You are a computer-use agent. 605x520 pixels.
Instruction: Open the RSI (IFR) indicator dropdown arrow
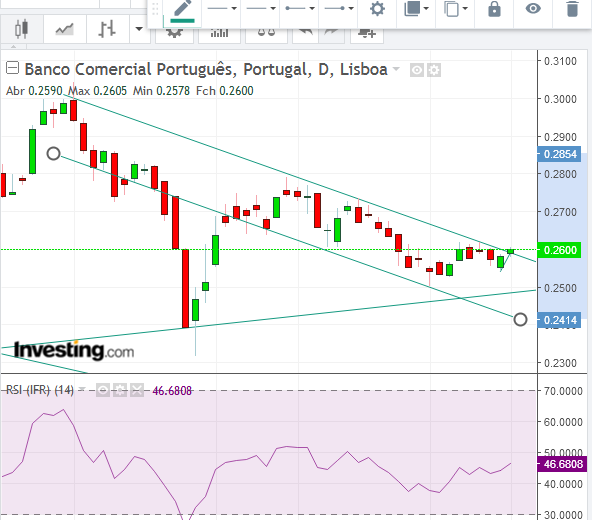tap(82, 390)
